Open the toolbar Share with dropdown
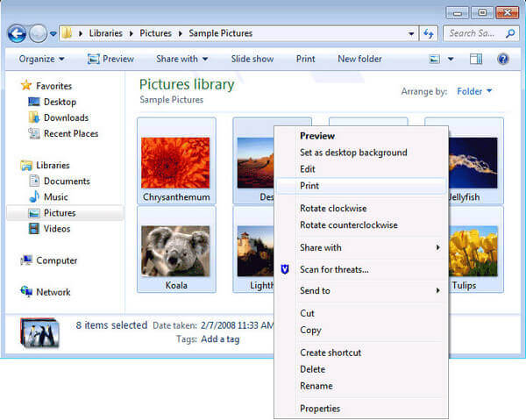The image size is (526, 420). pyautogui.click(x=181, y=59)
